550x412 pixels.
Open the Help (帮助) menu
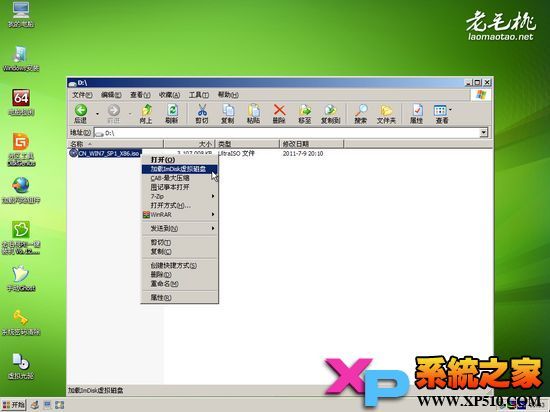[x=228, y=95]
